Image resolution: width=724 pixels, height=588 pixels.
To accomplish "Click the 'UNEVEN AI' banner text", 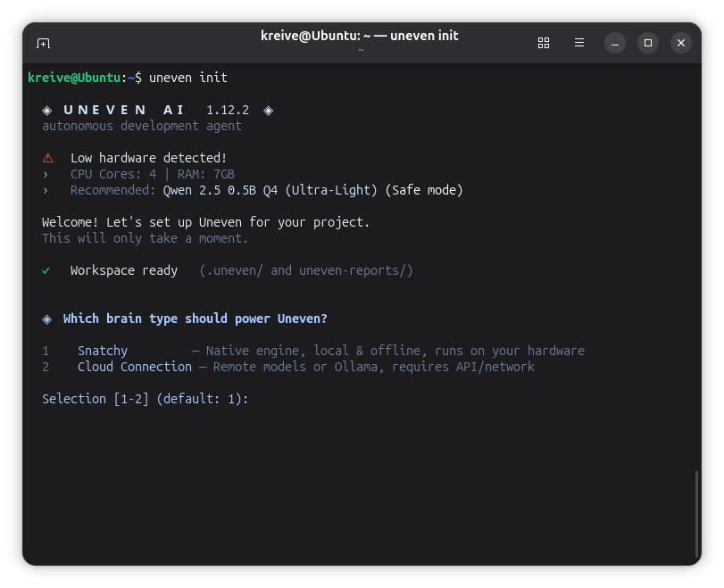I will (x=124, y=110).
